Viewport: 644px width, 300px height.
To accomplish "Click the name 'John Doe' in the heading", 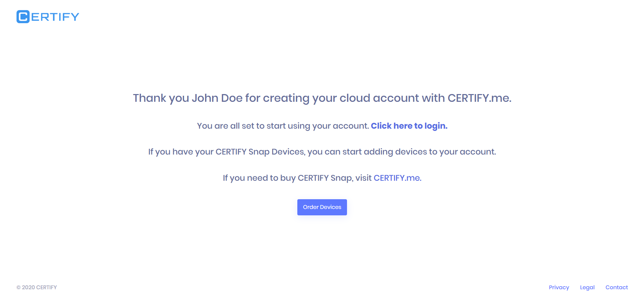I will tap(217, 98).
